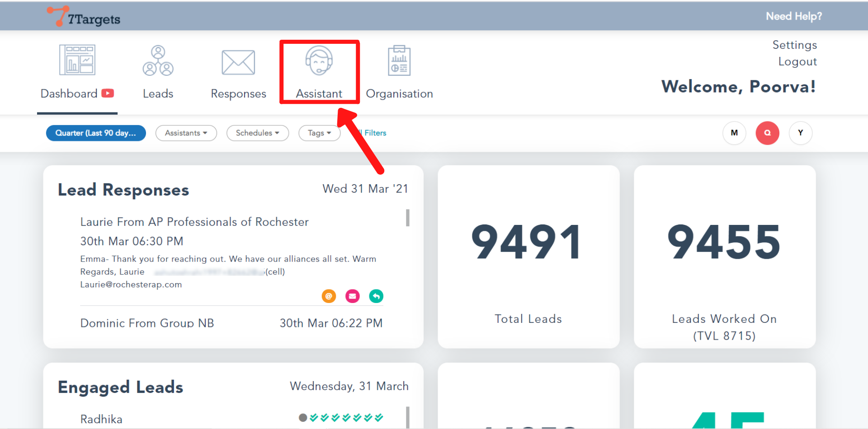
Task: Switch to Monthly view with M toggle
Action: click(734, 133)
